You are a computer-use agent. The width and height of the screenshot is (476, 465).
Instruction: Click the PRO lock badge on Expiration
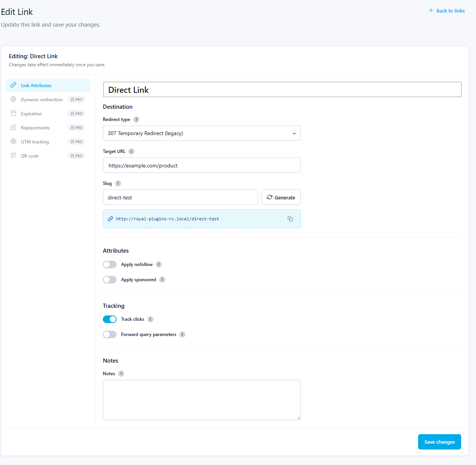point(77,114)
